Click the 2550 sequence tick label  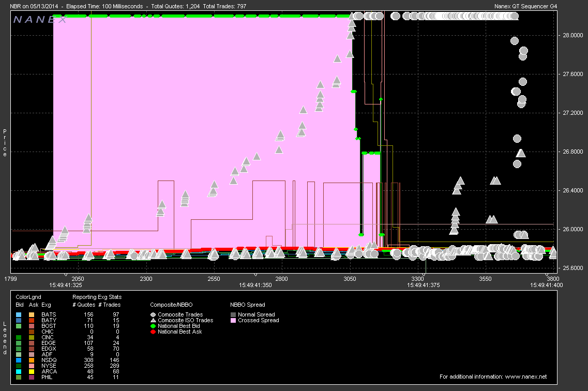pos(214,279)
